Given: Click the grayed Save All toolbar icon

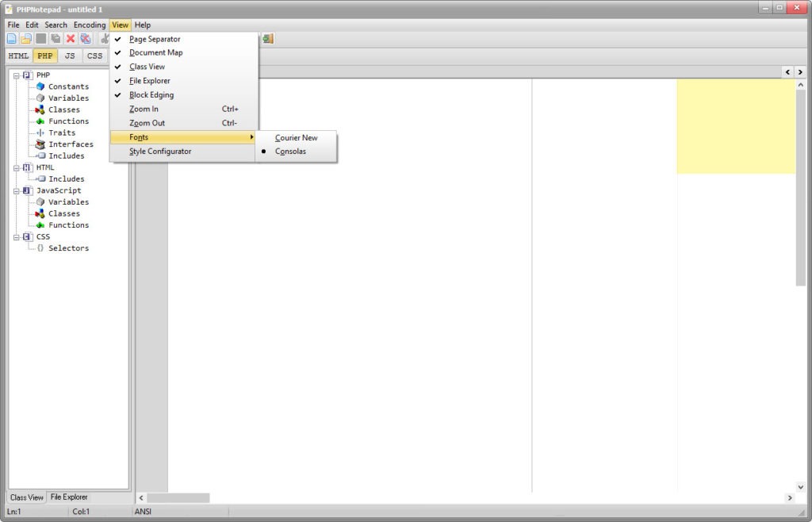Looking at the screenshot, I should point(56,39).
